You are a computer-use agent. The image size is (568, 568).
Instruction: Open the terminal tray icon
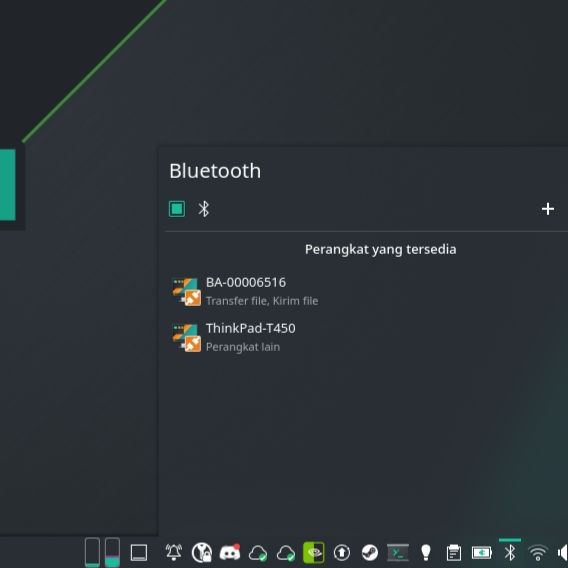point(398,552)
